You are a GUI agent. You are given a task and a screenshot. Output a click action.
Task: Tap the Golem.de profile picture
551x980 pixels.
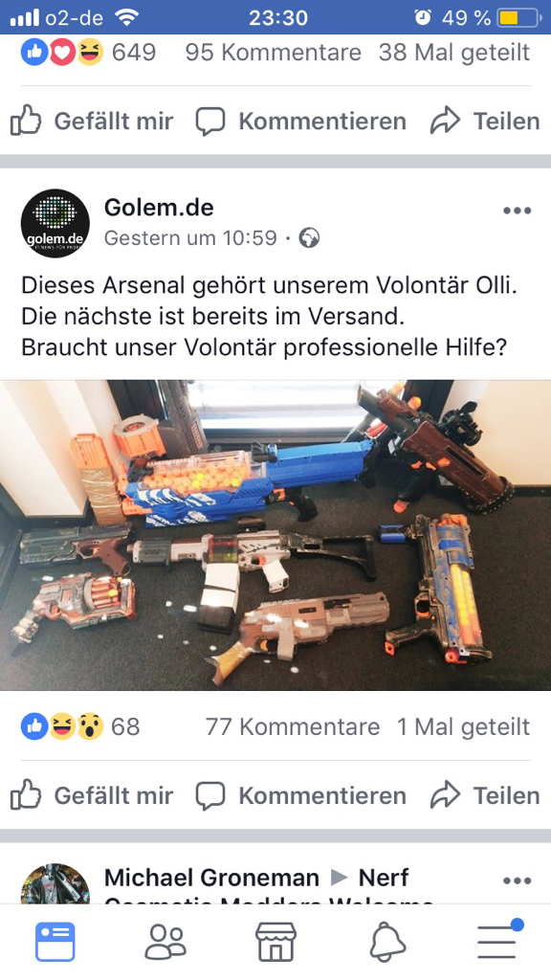[55, 223]
